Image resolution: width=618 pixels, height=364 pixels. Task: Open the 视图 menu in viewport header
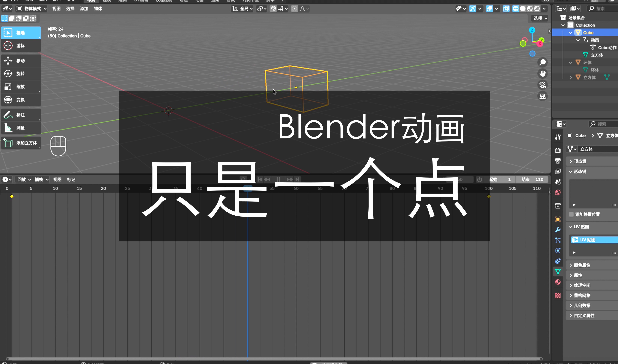click(x=57, y=9)
